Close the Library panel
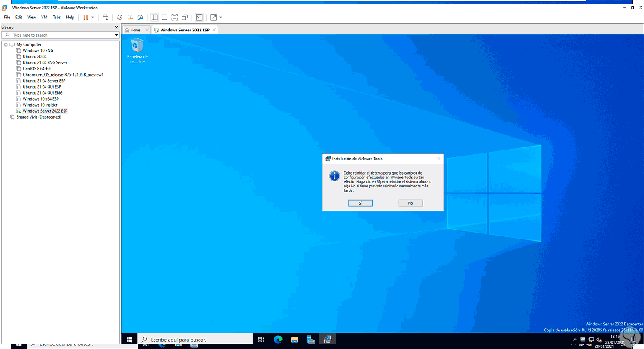This screenshot has height=349, width=644. click(x=116, y=27)
